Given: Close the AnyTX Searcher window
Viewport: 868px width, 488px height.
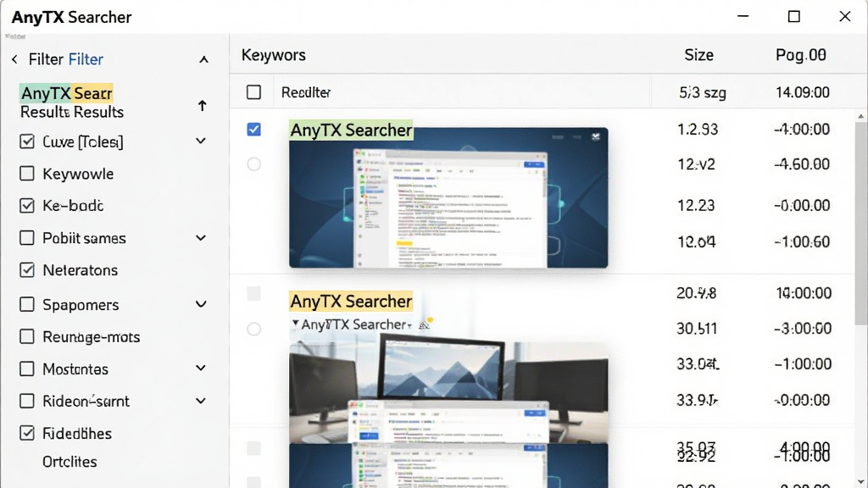Looking at the screenshot, I should (845, 17).
